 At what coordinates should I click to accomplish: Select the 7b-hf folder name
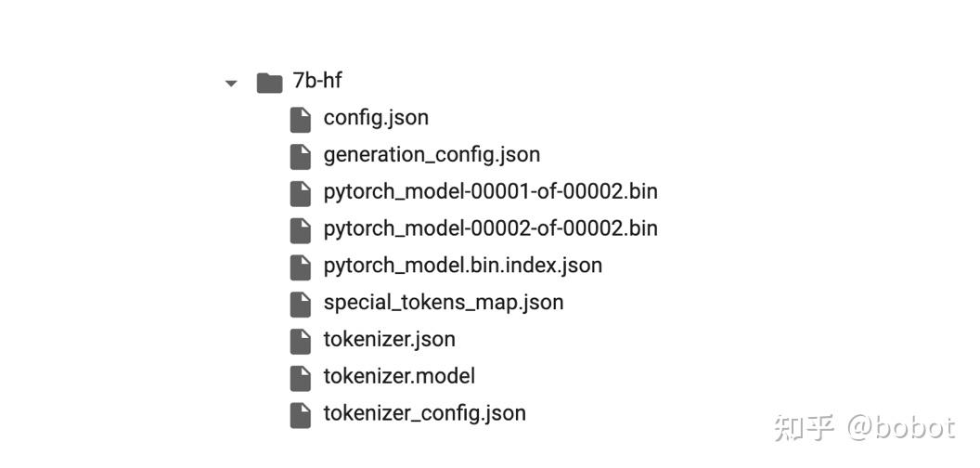(x=317, y=81)
